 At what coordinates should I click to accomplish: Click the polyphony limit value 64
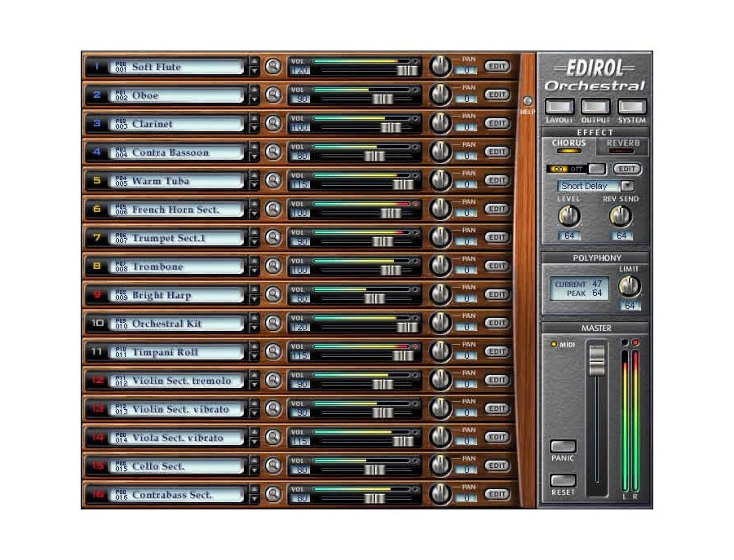coord(630,306)
